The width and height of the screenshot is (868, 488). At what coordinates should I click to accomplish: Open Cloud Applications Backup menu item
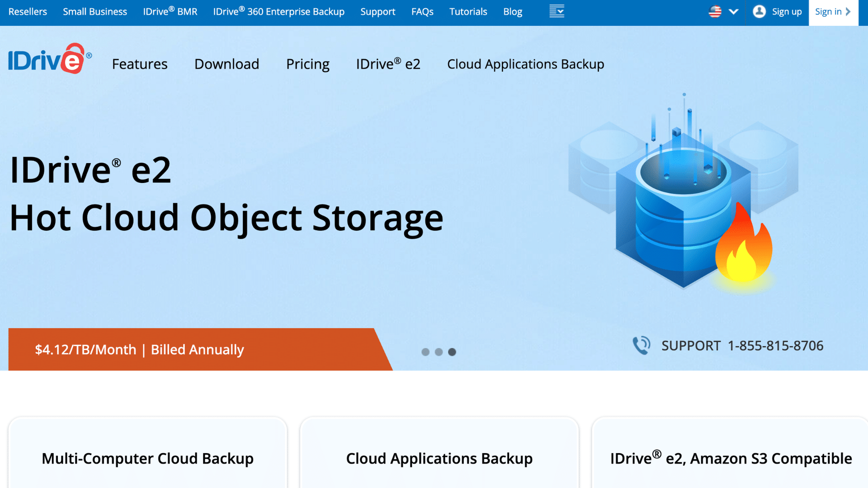click(525, 65)
